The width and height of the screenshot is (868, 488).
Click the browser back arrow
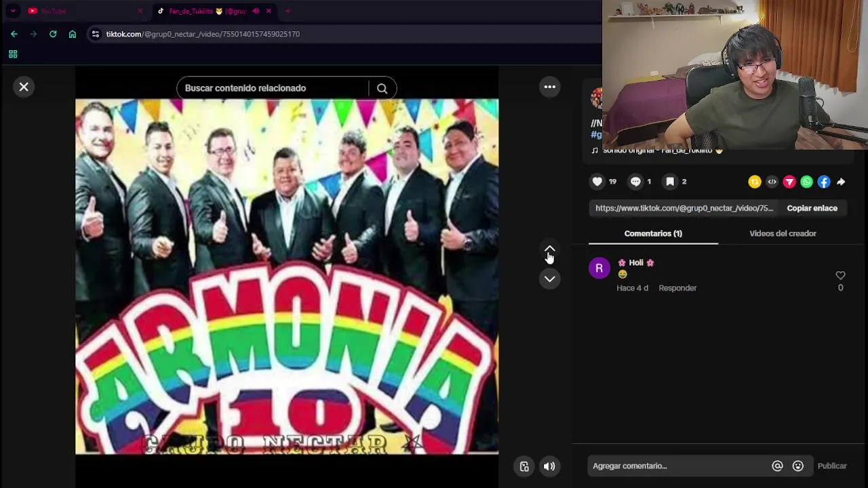click(x=14, y=34)
